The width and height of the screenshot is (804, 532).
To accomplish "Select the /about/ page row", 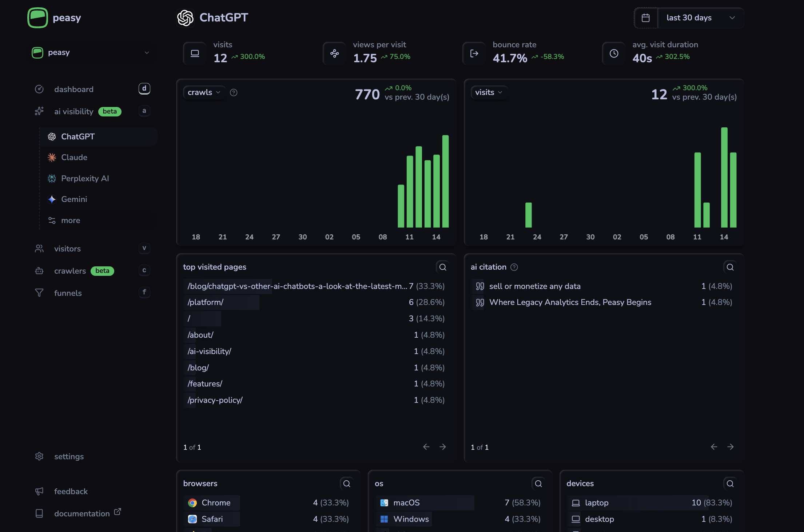I will (316, 335).
